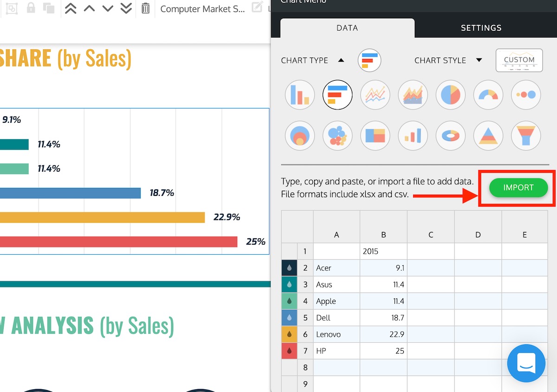Viewport: 557px width, 392px height.
Task: Select the cell with value 25
Action: point(383,351)
